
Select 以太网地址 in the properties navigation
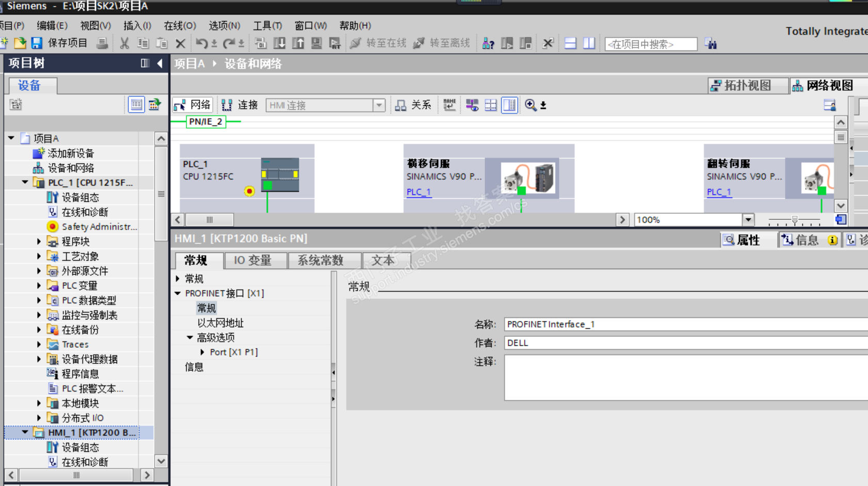220,323
